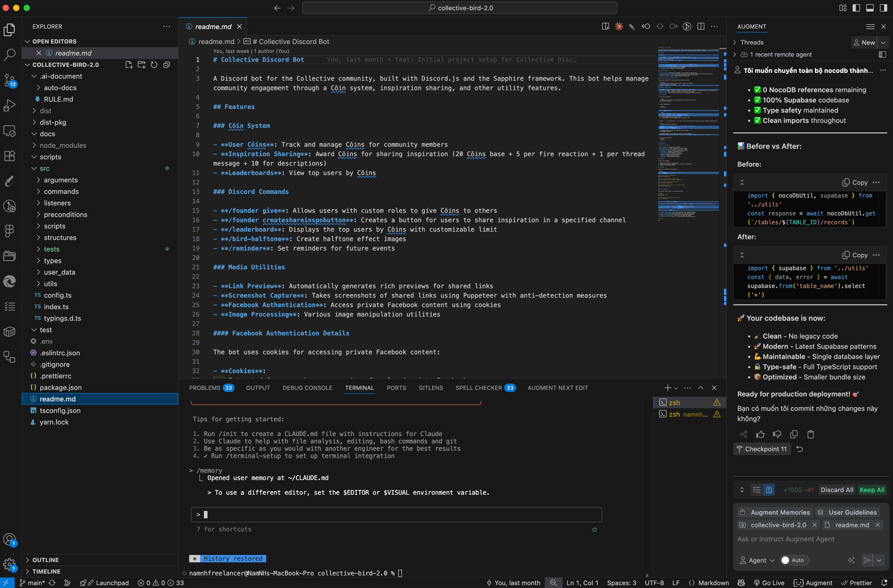Open the Run and Debug view
Viewport: 893px width, 588px height.
coord(9,105)
